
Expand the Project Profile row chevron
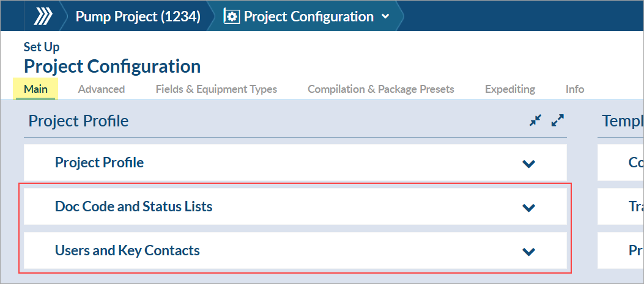529,163
